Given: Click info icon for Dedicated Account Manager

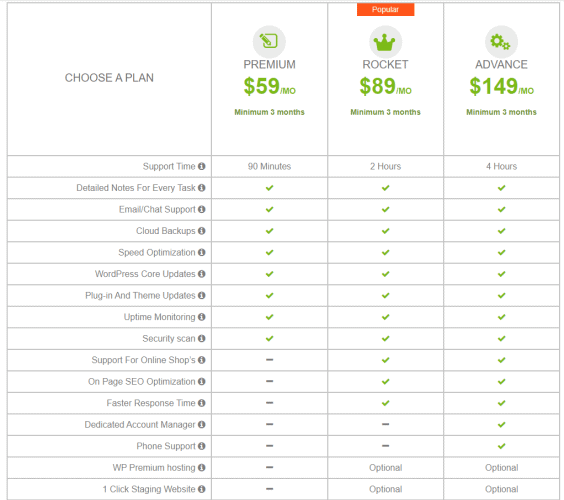Looking at the screenshot, I should [202, 425].
